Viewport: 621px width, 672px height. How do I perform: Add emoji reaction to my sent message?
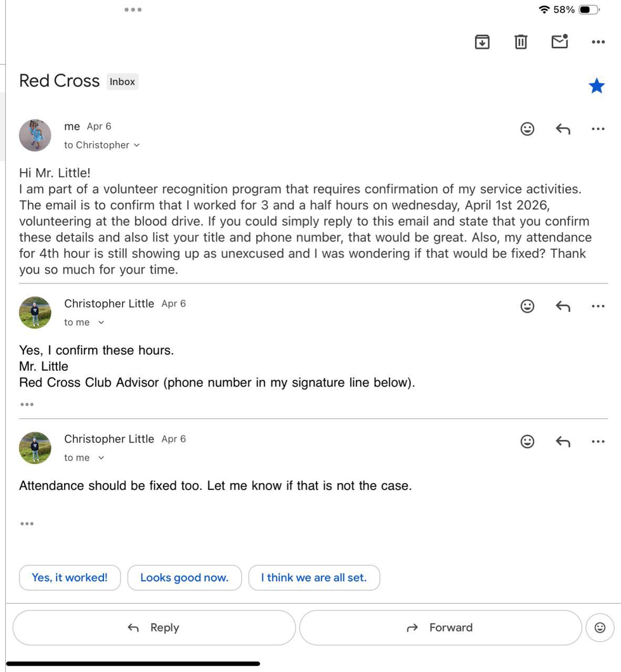click(x=527, y=129)
